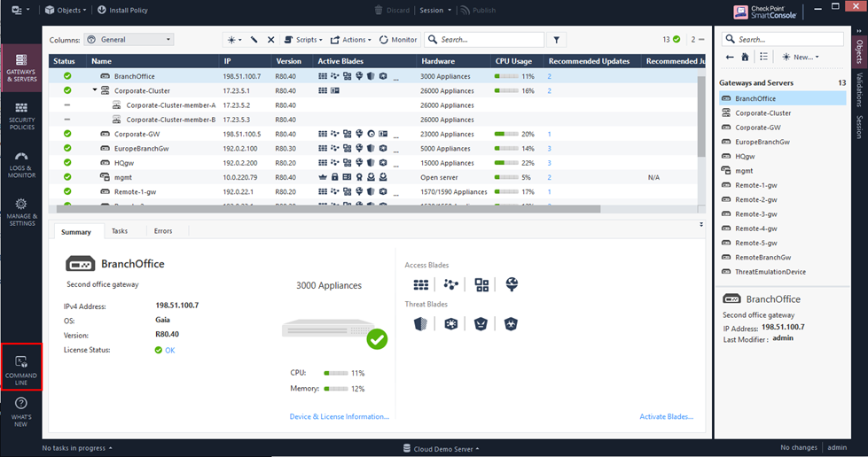The width and height of the screenshot is (868, 457).
Task: Expand No tasks in progress panel
Action: point(77,448)
